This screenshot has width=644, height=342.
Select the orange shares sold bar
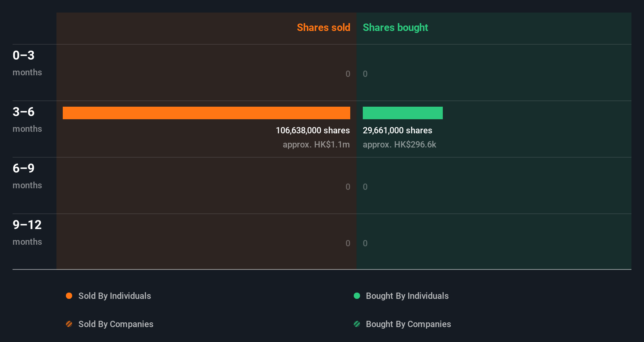click(x=206, y=113)
